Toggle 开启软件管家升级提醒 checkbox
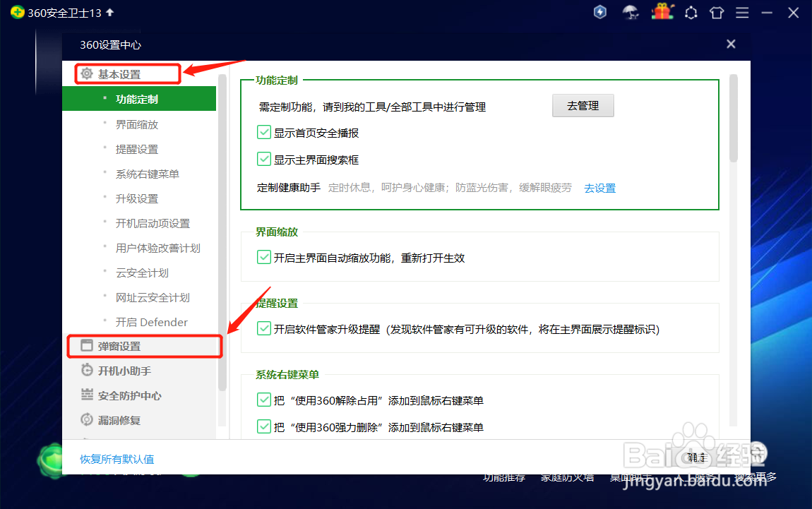The image size is (812, 509). pyautogui.click(x=264, y=328)
